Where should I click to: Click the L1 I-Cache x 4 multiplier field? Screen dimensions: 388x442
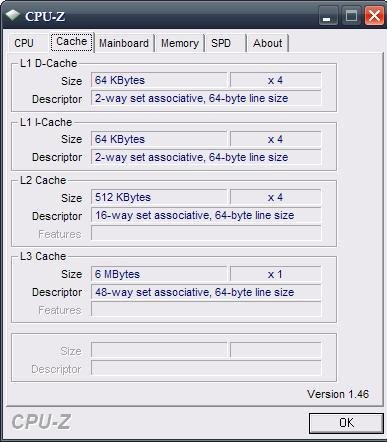click(275, 139)
